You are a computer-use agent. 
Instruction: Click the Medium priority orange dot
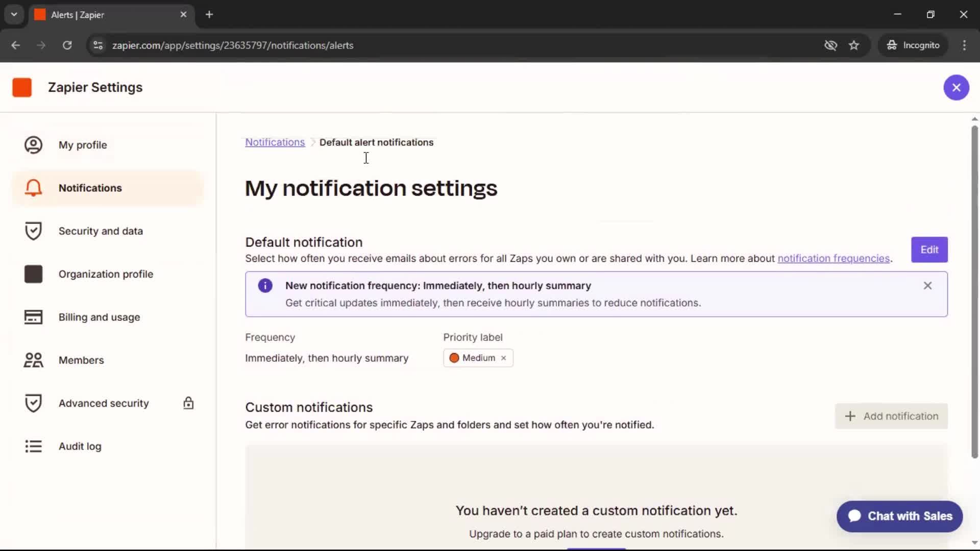pos(454,358)
